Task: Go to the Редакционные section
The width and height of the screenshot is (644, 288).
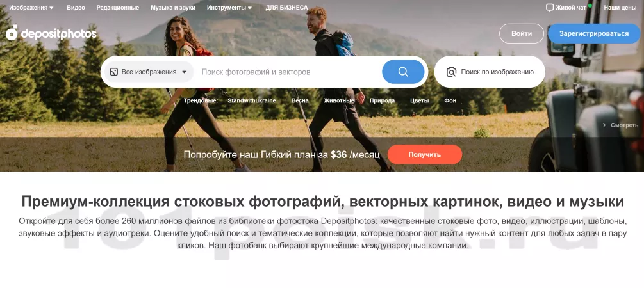Action: point(117,8)
